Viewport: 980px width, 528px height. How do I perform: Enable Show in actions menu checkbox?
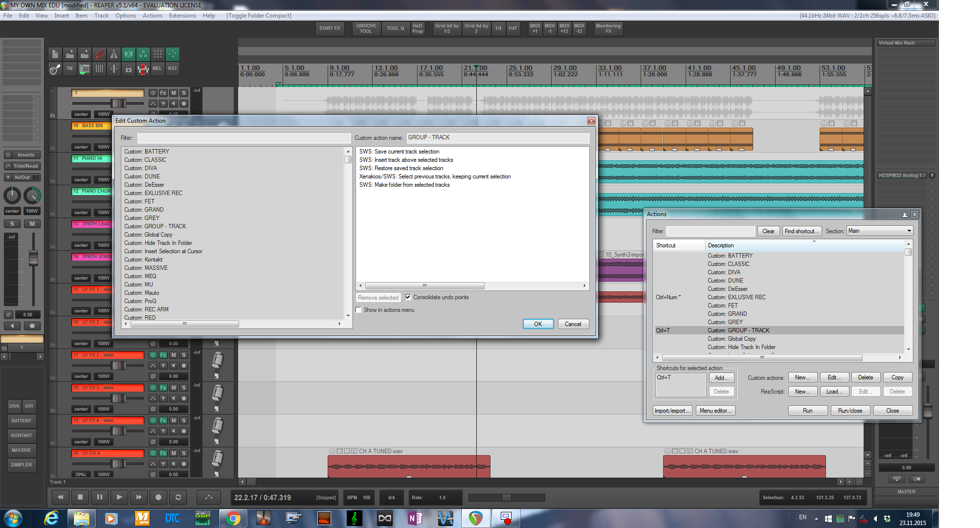[359, 310]
